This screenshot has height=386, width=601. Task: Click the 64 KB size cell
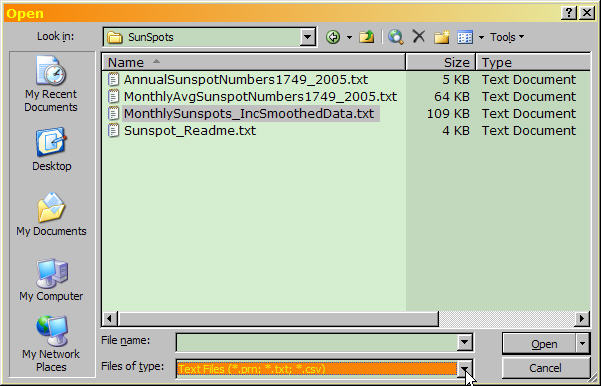pos(452,97)
